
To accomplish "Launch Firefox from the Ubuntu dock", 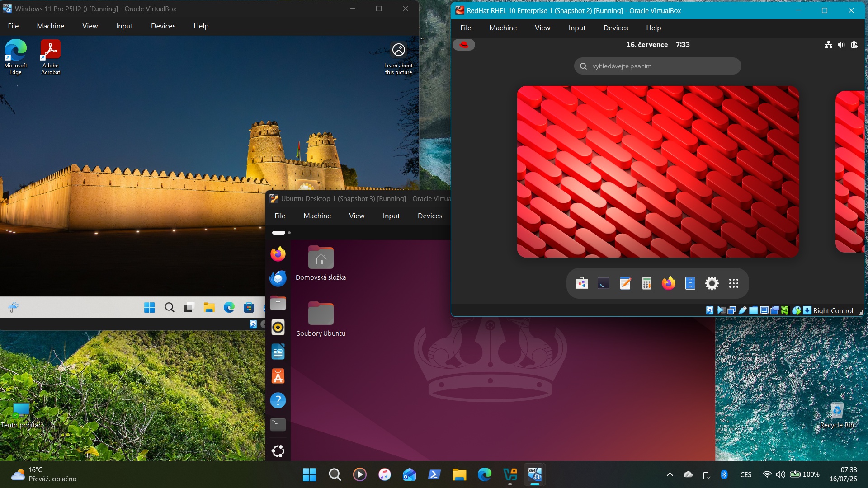I will click(x=278, y=254).
